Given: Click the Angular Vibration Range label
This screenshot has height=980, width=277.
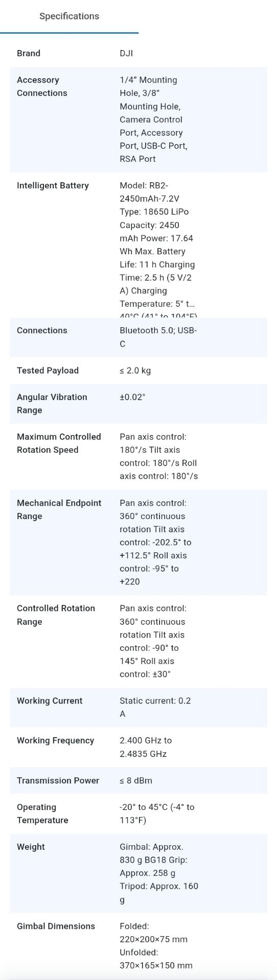Looking at the screenshot, I should 52,403.
